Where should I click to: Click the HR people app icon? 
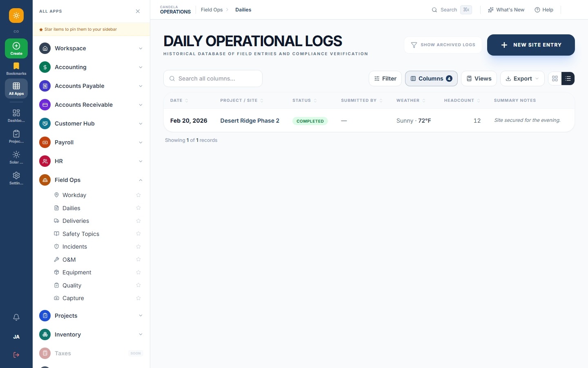[x=45, y=161]
